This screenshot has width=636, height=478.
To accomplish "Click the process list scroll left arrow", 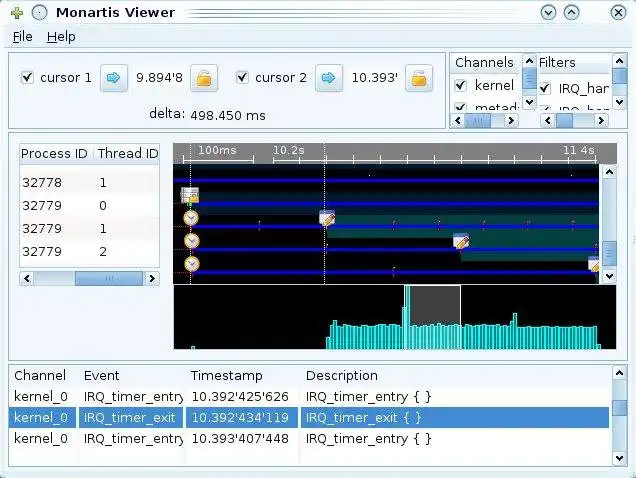I will (x=27, y=278).
